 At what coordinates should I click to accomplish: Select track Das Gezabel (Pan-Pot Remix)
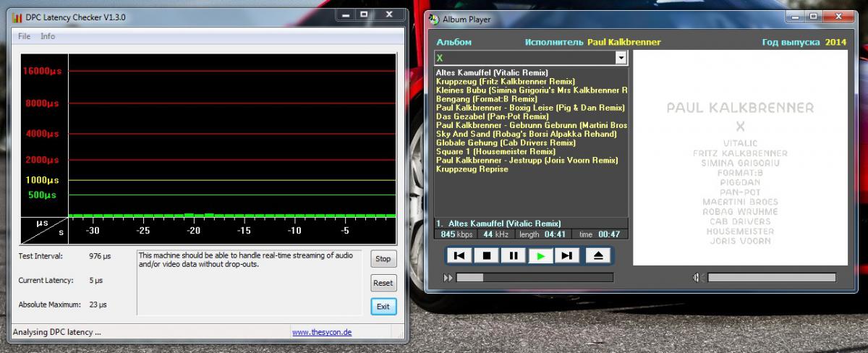492,116
